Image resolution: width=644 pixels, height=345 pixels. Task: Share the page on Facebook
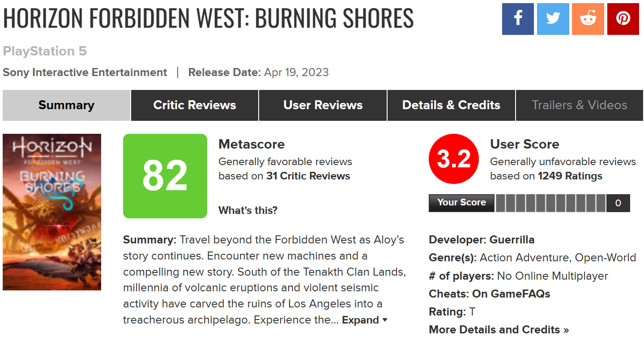518,18
